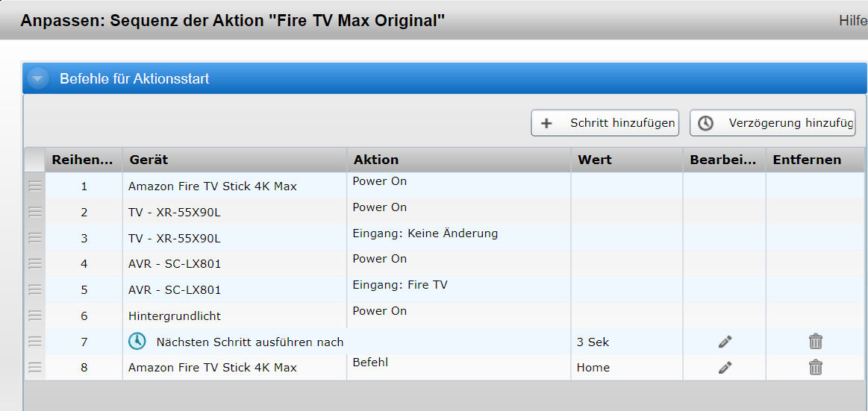
Task: Click the Verzögerung hinzufügen button
Action: [x=772, y=123]
